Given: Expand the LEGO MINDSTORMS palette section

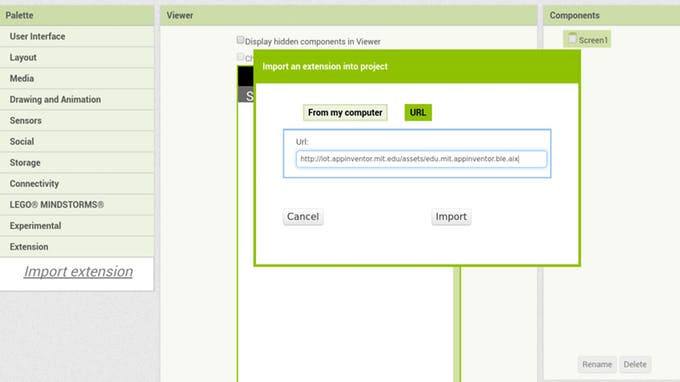Looking at the screenshot, I should pyautogui.click(x=77, y=205).
